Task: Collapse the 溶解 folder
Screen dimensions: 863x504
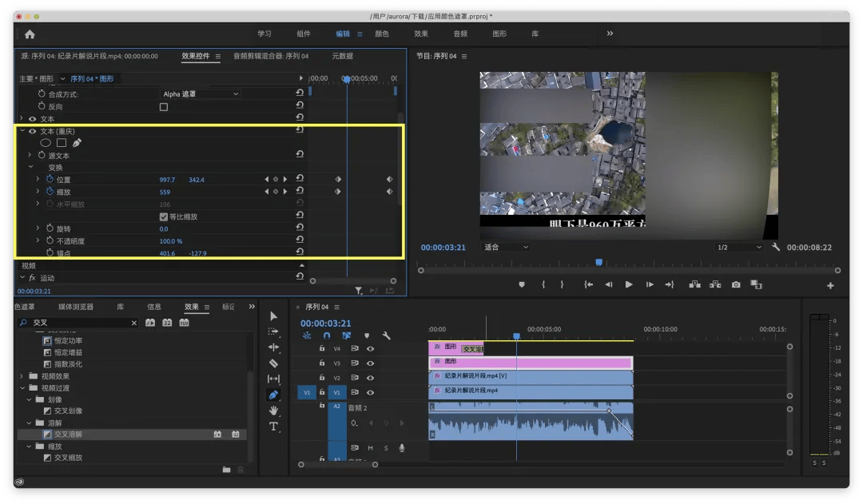Action: pos(30,423)
